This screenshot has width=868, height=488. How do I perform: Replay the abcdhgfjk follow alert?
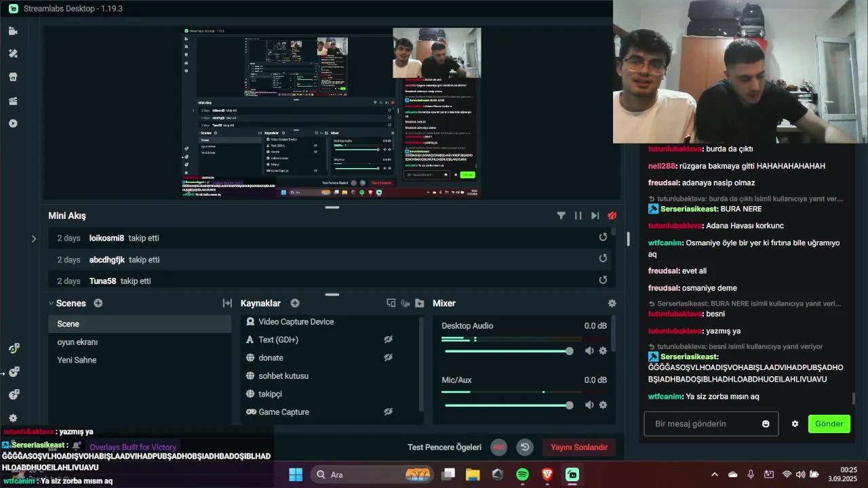pyautogui.click(x=603, y=258)
